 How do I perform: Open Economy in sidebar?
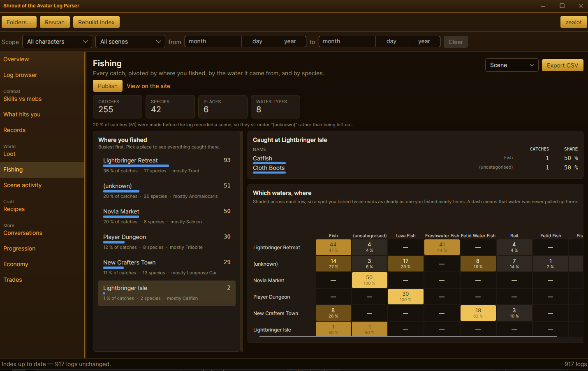[x=42, y=264]
